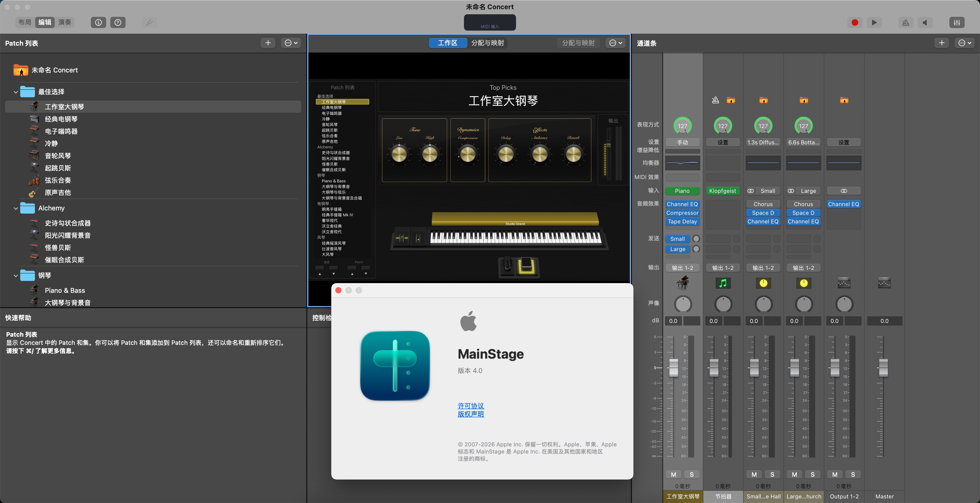
Task: Collapse the Alchemy folder
Action: [x=16, y=208]
